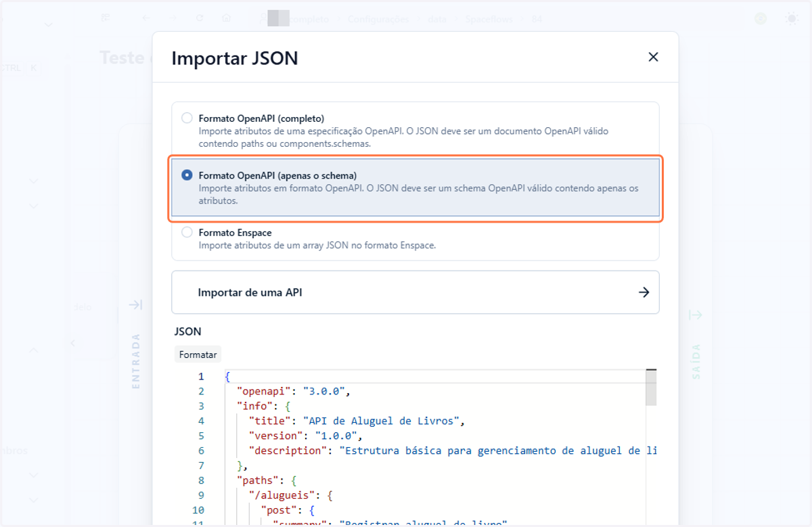Select Formato OpenAPI (completo) radio option
Screen dimensions: 812x527
click(187, 118)
